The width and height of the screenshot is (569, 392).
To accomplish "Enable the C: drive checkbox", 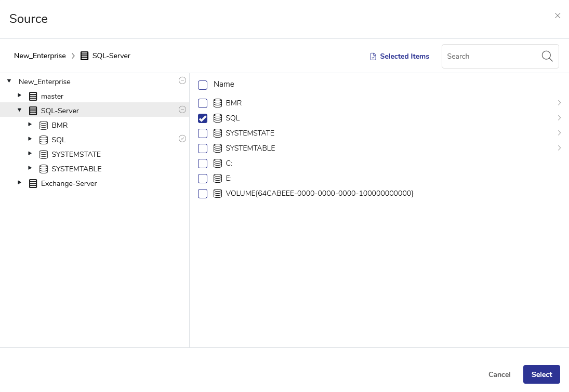I will 203,164.
